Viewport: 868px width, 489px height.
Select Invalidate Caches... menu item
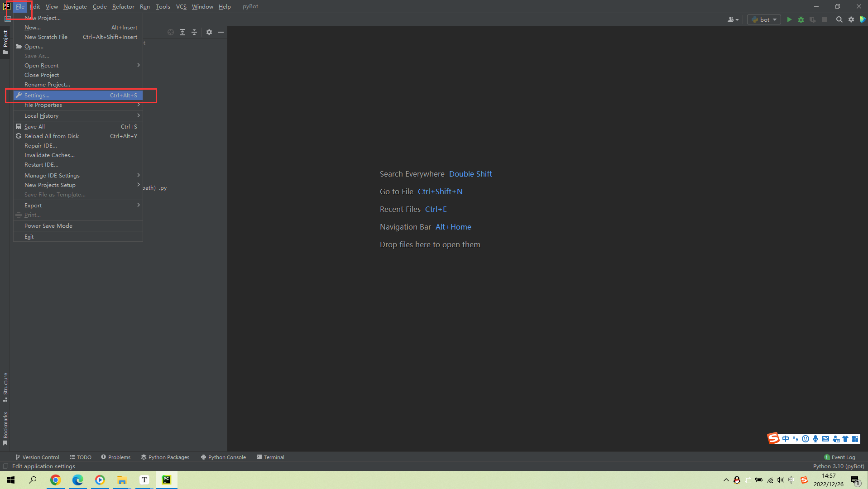coord(78,155)
